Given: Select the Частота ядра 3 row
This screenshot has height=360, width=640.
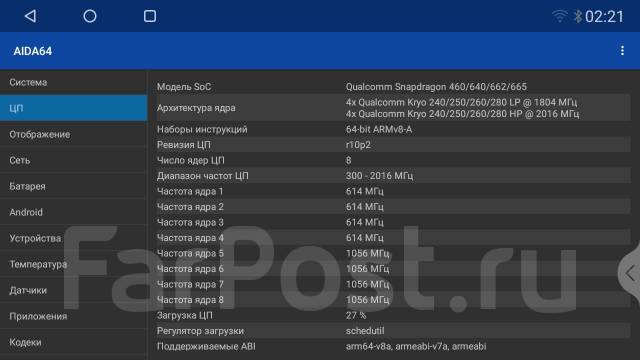Looking at the screenshot, I should (393, 222).
